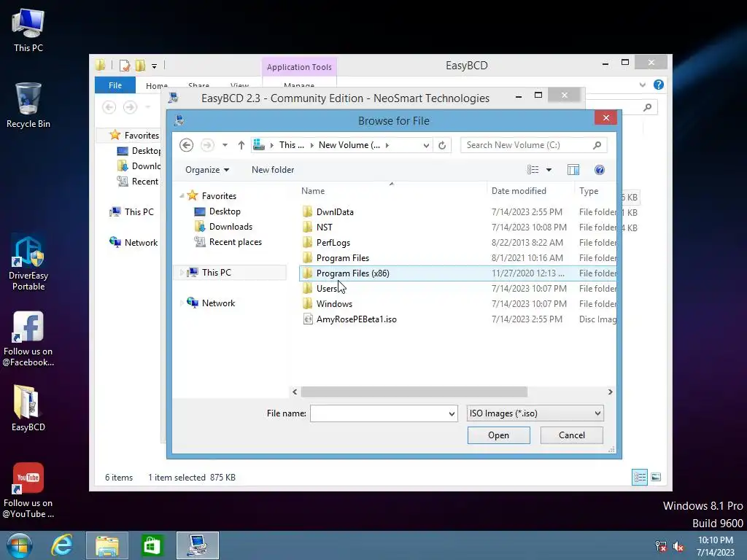Screen dimensions: 747x560
Task: Click the Open button
Action: (498, 435)
